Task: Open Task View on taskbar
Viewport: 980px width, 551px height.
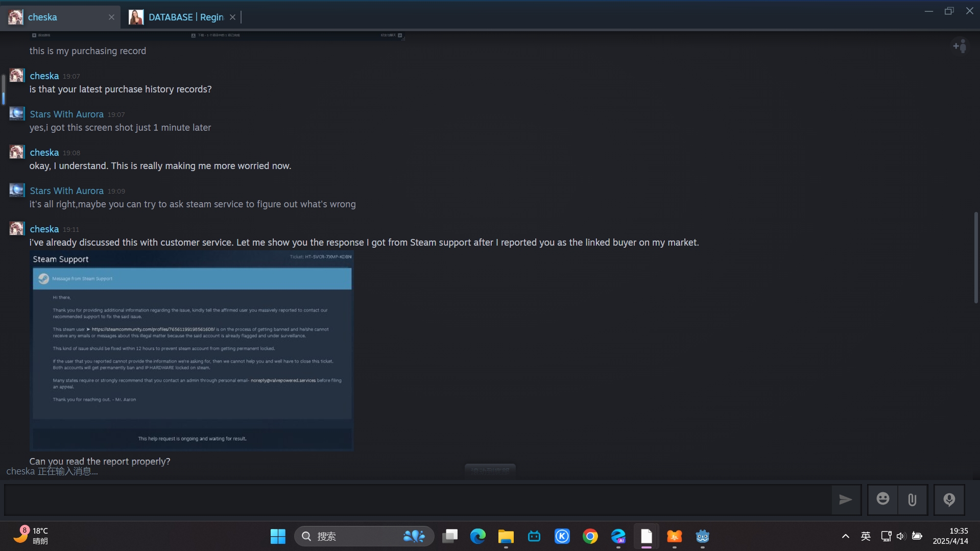Action: [x=450, y=536]
